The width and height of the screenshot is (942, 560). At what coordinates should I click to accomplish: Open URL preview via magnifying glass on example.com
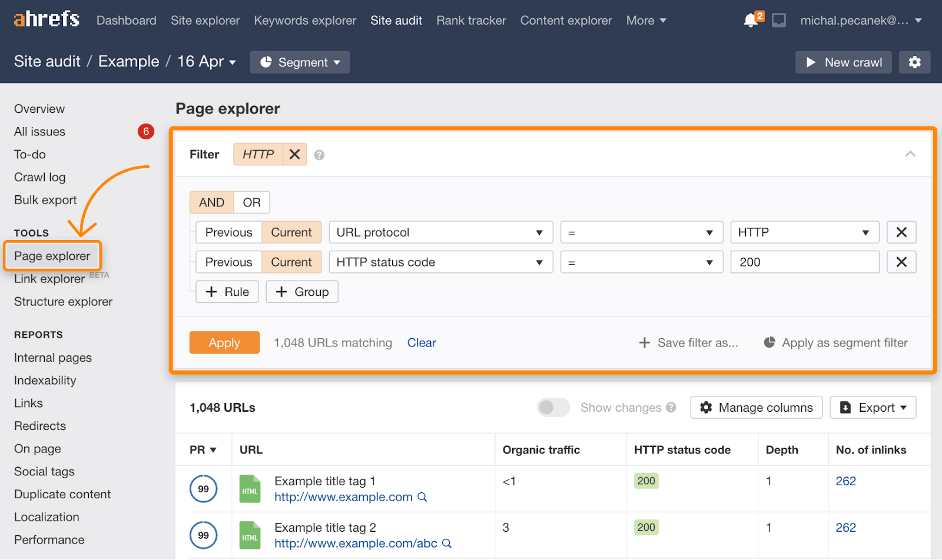click(x=422, y=497)
